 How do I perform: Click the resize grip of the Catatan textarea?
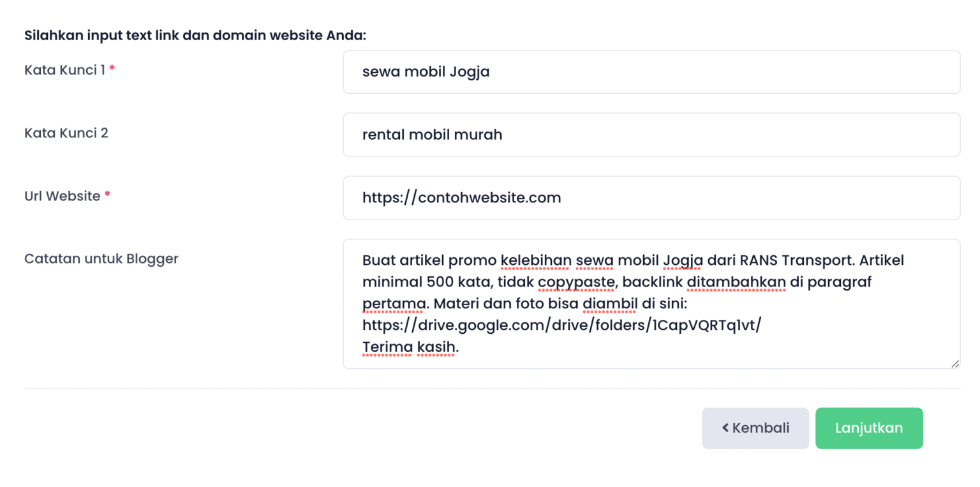955,364
